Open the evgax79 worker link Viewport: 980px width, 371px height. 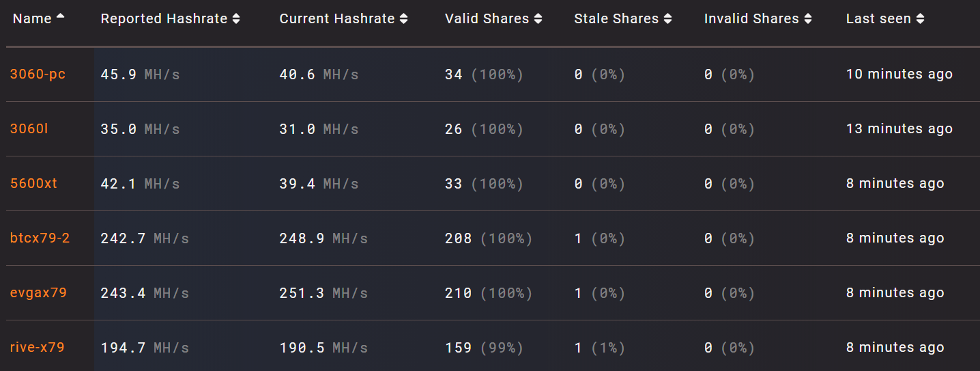tap(38, 292)
